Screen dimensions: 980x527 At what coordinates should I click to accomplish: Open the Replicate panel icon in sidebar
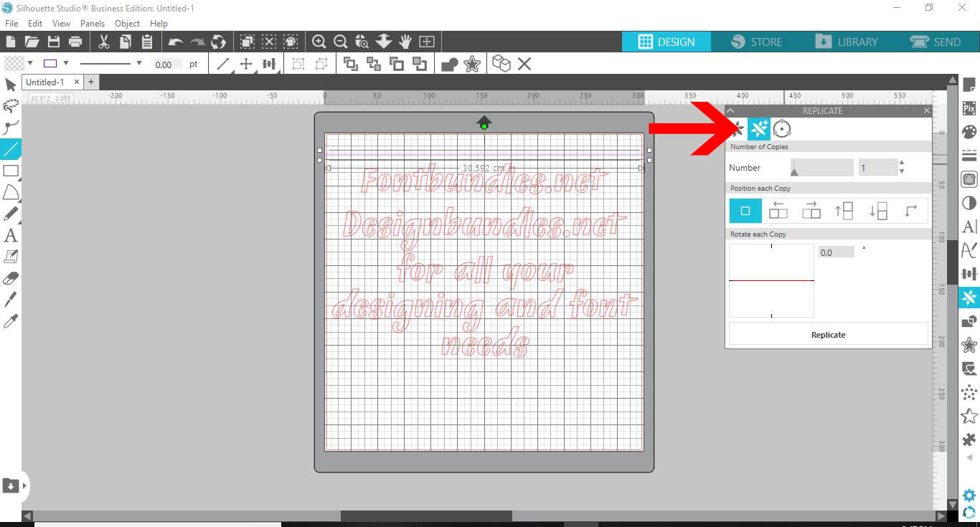point(969,297)
